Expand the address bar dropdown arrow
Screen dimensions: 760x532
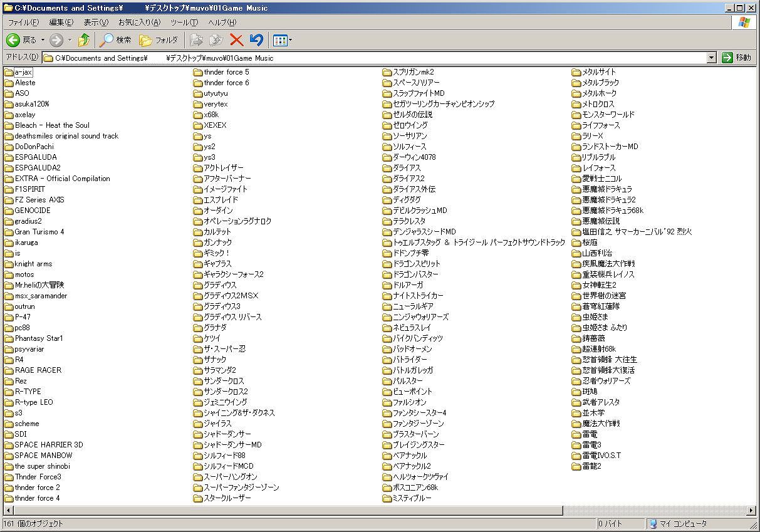coord(711,58)
